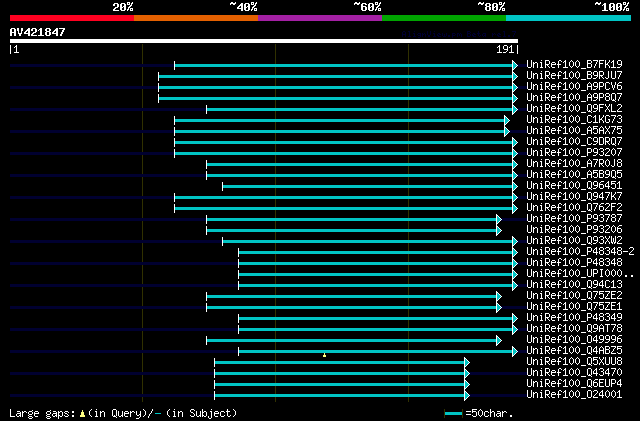Select the UniRef100_A5B9Q5 label
This screenshot has height=421, width=640.
click(574, 174)
